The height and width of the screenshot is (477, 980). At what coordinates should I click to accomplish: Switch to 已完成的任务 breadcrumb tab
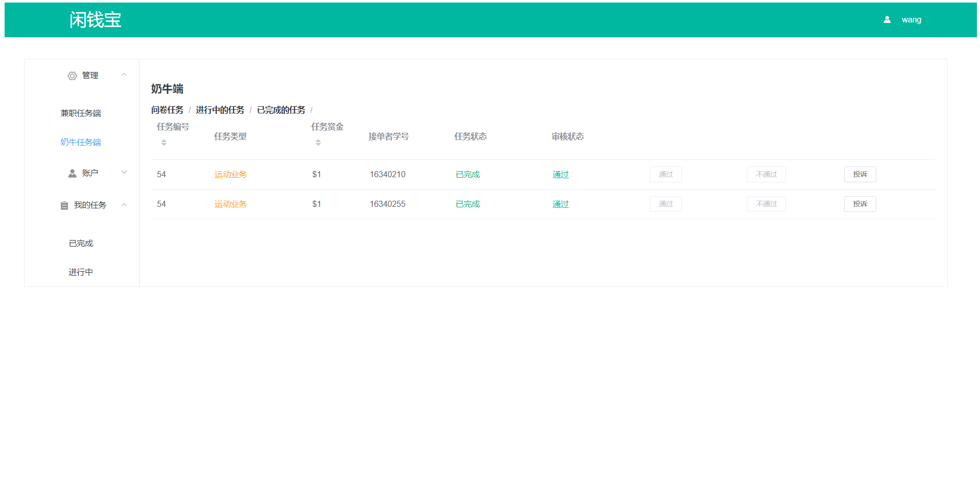point(281,110)
